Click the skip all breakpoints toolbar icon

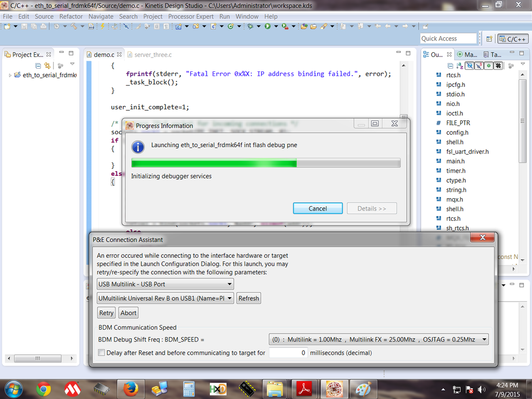(126, 26)
